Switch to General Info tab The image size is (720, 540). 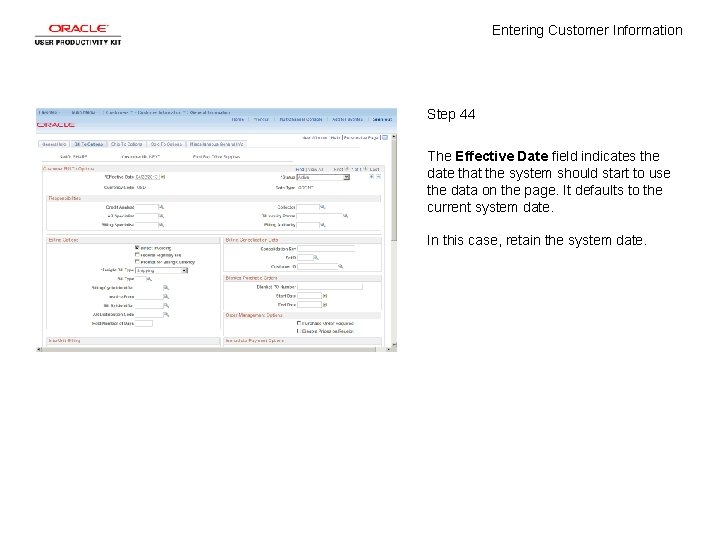pos(54,144)
